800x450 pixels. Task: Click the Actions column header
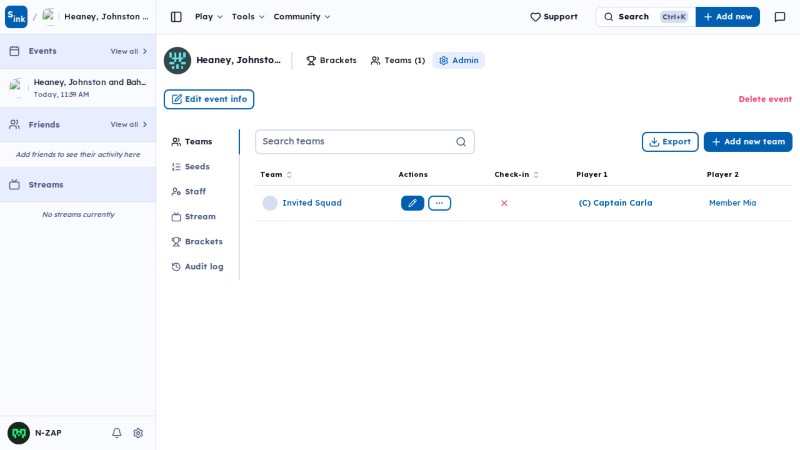pos(413,174)
